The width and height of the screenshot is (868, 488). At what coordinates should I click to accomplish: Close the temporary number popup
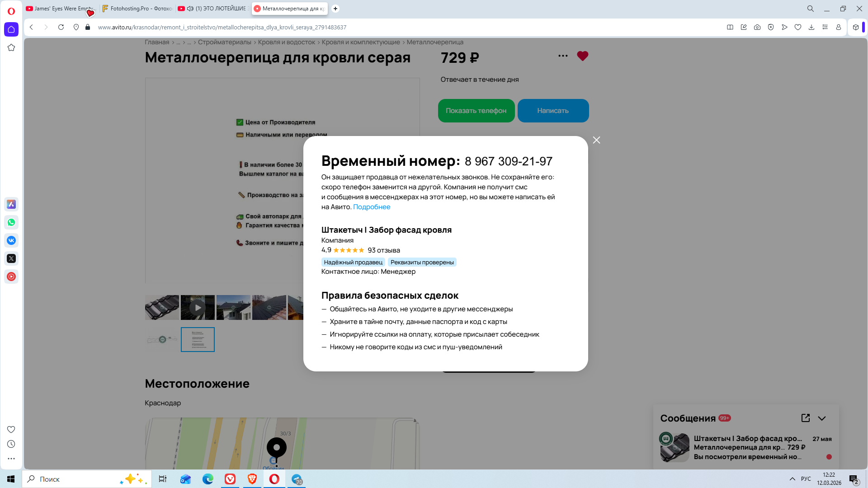(596, 140)
